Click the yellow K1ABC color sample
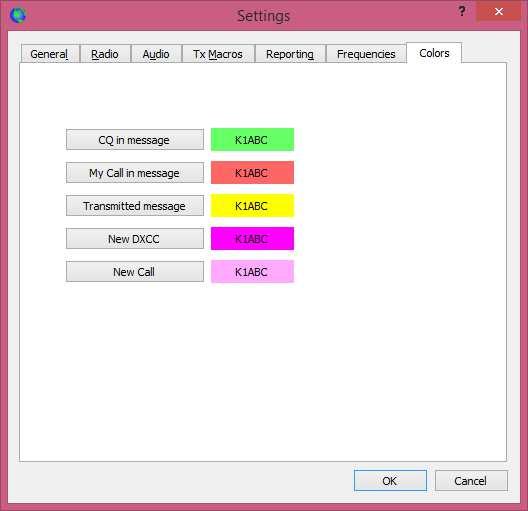This screenshot has width=528, height=511. pos(252,205)
